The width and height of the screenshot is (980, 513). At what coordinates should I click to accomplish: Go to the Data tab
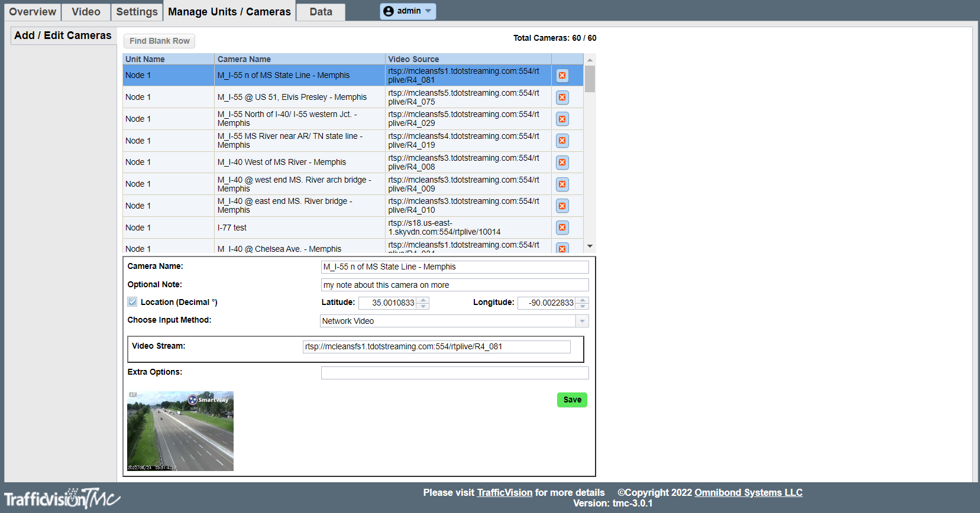(x=321, y=12)
